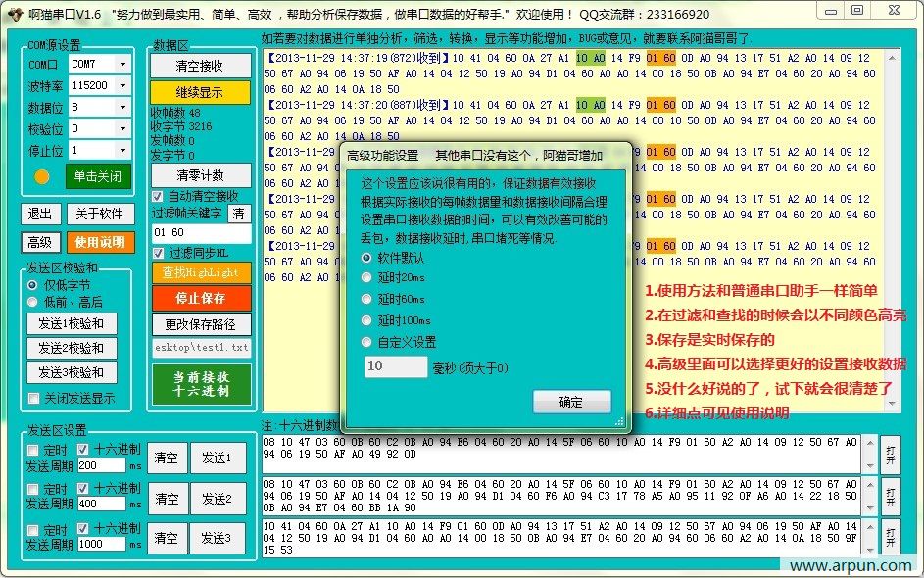Screen dimensions: 924x578
Task: Enable the 自动清空接收 auto-clear checkbox
Action: click(158, 194)
